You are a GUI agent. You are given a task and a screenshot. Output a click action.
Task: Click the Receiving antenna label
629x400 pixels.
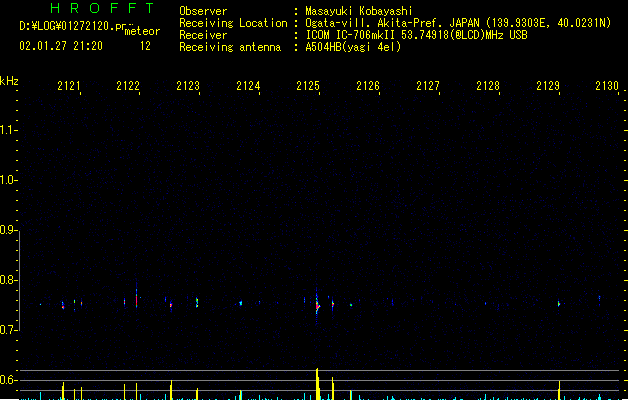pyautogui.click(x=230, y=47)
